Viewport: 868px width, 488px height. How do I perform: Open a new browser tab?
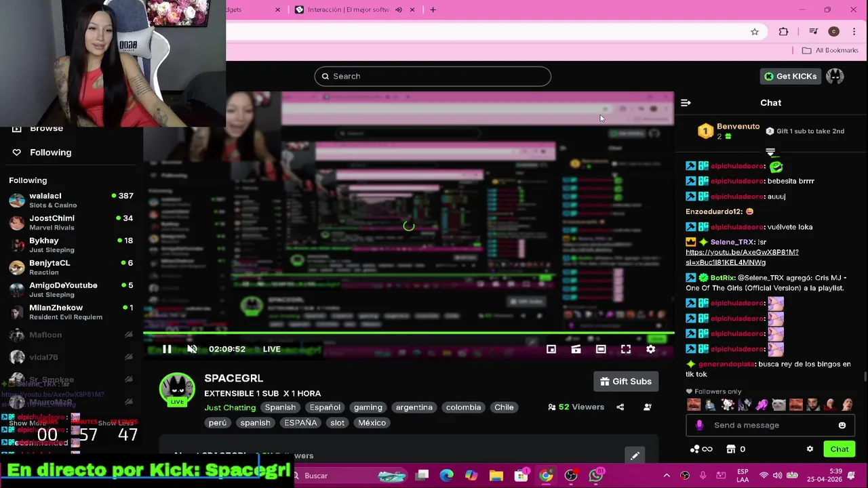(x=433, y=9)
